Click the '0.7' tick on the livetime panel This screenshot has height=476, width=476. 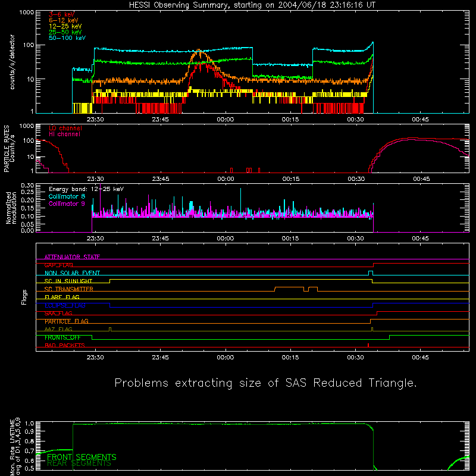point(30,451)
